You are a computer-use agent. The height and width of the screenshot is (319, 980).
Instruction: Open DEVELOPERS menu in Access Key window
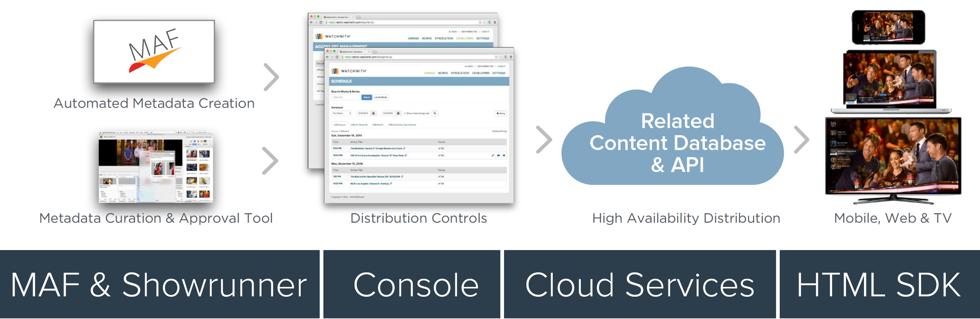tap(465, 38)
